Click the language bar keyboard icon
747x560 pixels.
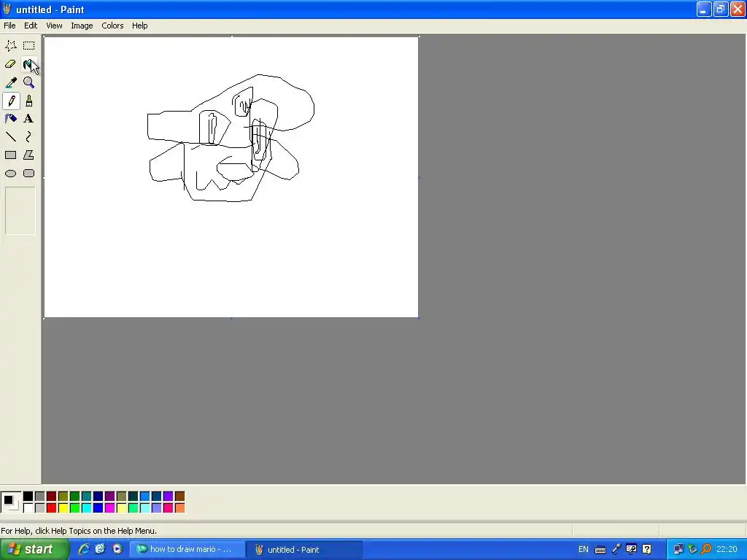click(600, 550)
